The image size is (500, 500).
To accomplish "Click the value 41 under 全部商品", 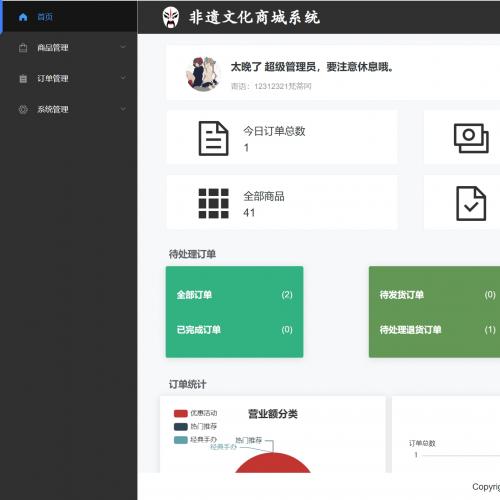I will pyautogui.click(x=249, y=213).
